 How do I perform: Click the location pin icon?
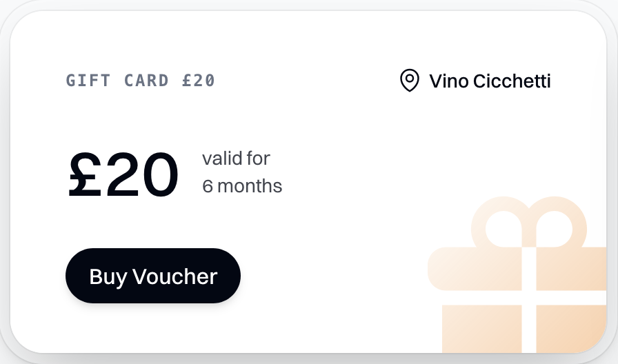(410, 81)
